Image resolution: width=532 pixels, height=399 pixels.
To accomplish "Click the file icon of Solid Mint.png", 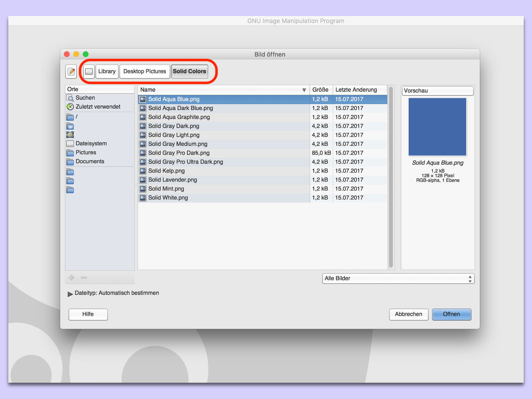I will pyautogui.click(x=143, y=189).
